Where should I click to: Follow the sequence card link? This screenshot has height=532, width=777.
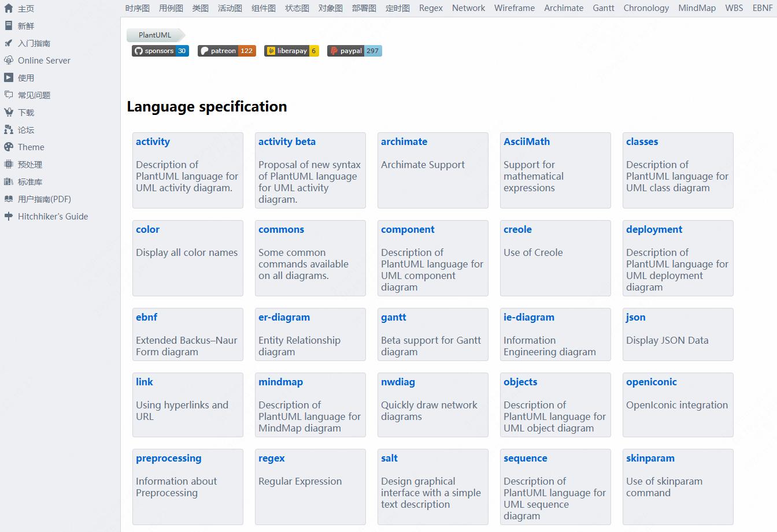[x=525, y=458]
